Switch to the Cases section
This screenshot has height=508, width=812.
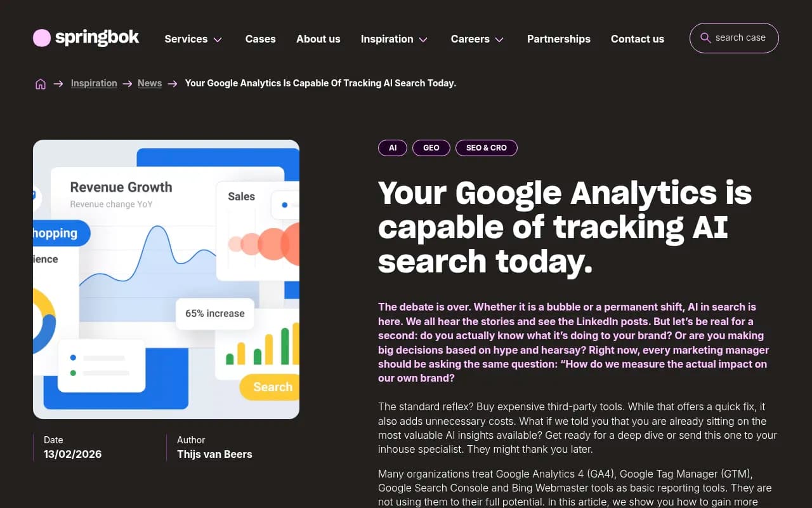coord(260,39)
